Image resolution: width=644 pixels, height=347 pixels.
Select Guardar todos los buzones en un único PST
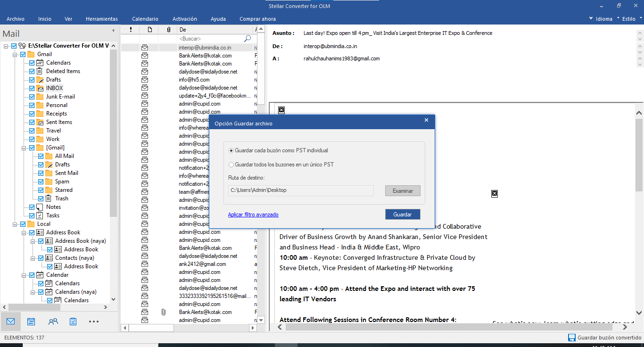click(231, 165)
